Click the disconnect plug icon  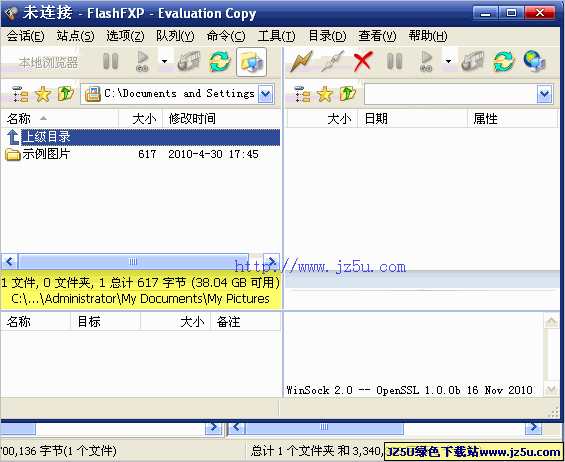[332, 62]
